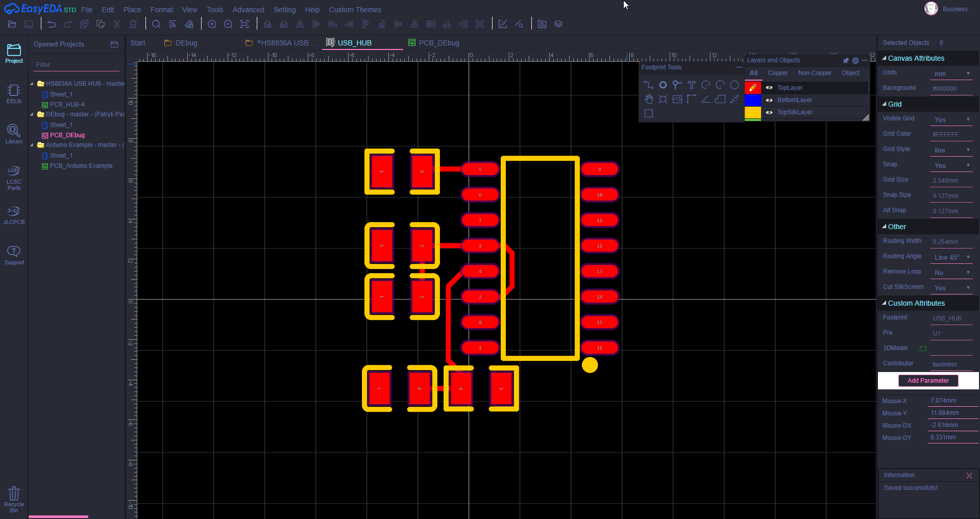Open the Routing Angle dropdown

click(x=952, y=257)
